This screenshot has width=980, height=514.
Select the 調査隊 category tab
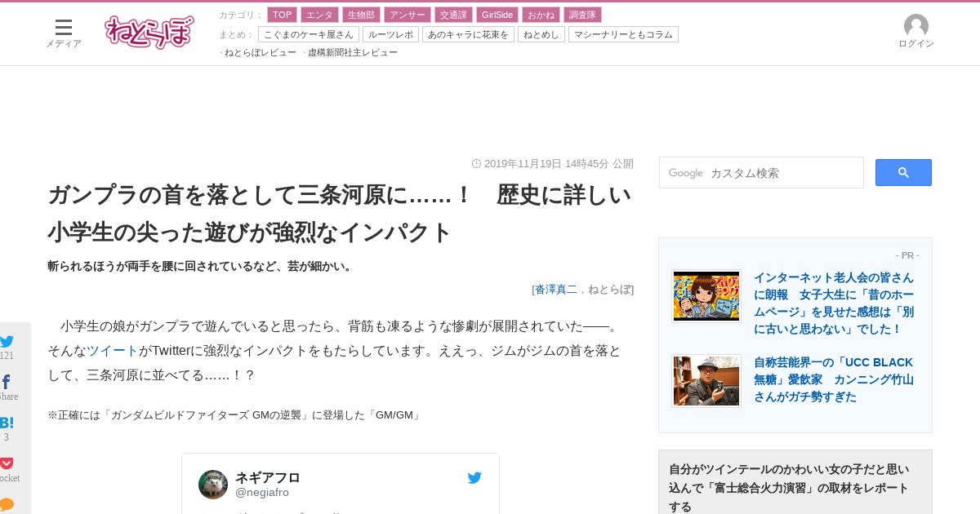(x=582, y=15)
